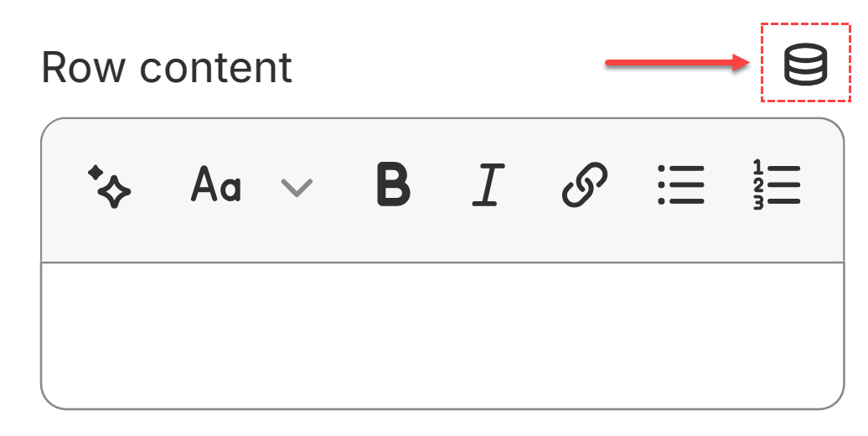Add a link via the toolbar link button
Viewport: 868px width, 436px height.
585,184
